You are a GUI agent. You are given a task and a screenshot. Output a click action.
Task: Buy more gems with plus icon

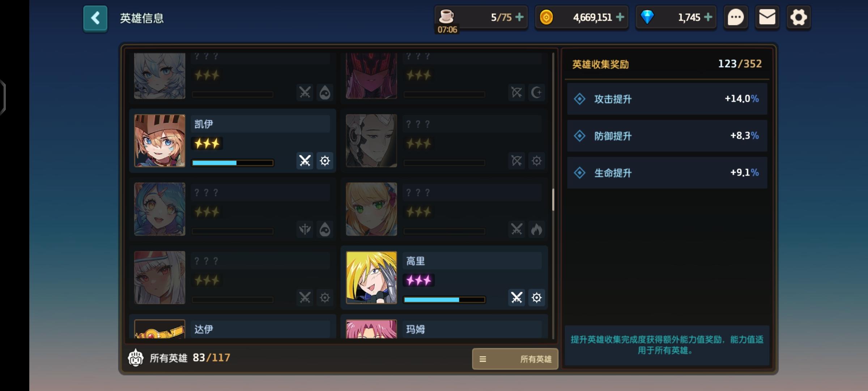(x=708, y=17)
